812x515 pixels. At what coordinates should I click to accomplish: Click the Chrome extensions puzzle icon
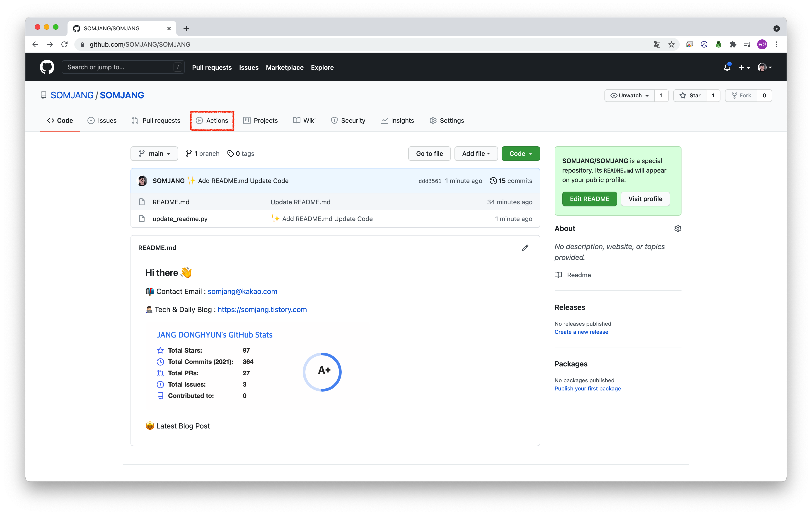(x=733, y=44)
